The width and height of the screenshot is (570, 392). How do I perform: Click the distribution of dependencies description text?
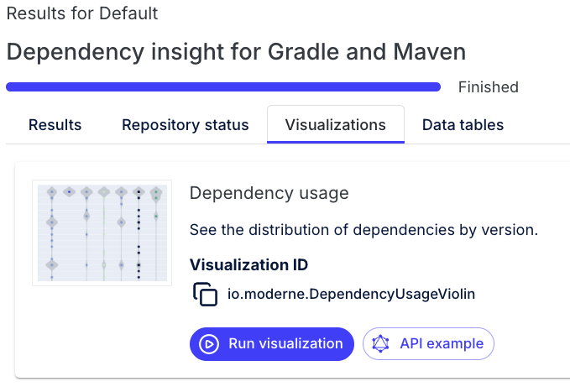363,229
